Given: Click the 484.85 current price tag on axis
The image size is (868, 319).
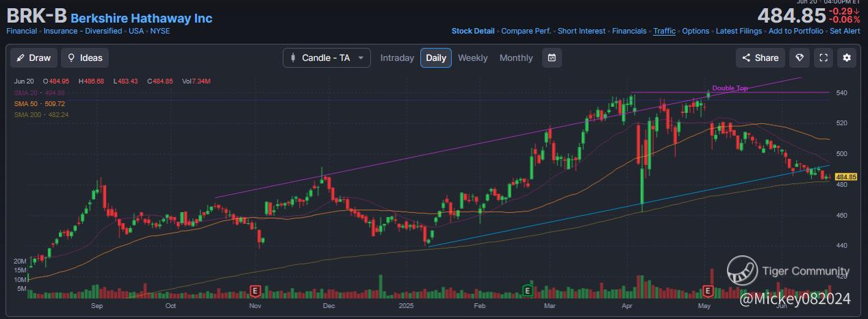Looking at the screenshot, I should pyautogui.click(x=847, y=177).
